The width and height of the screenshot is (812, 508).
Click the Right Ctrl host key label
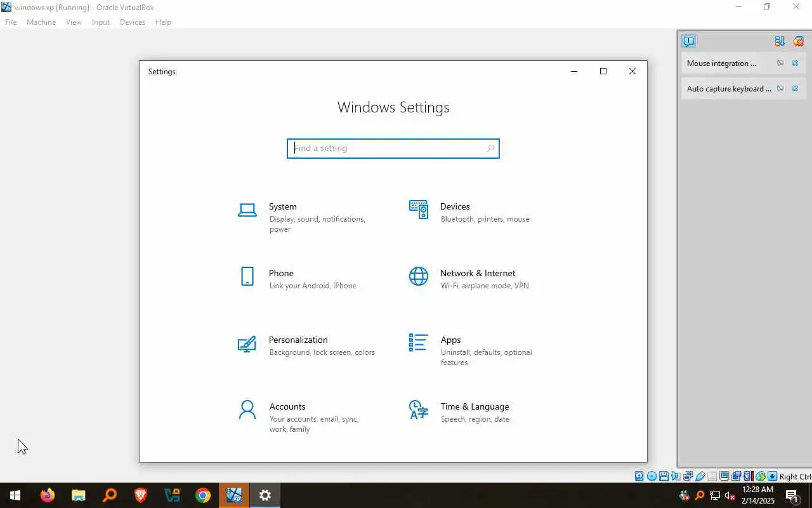pos(795,476)
